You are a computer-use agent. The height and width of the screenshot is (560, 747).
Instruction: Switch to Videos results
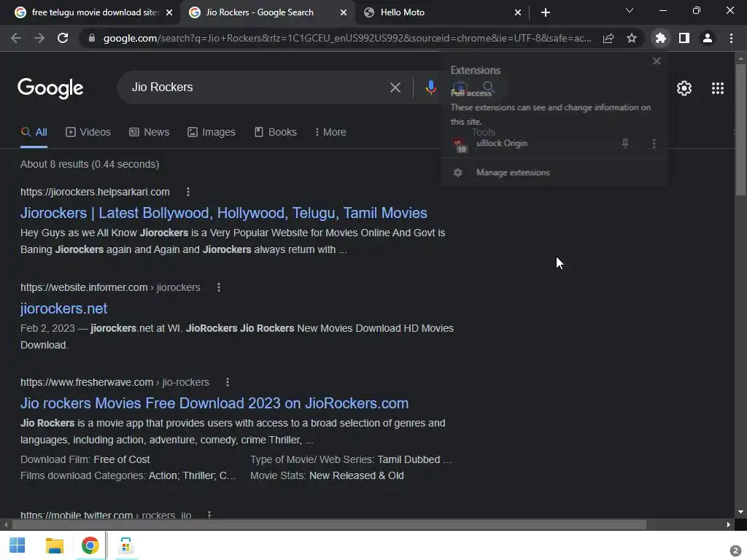click(x=88, y=133)
